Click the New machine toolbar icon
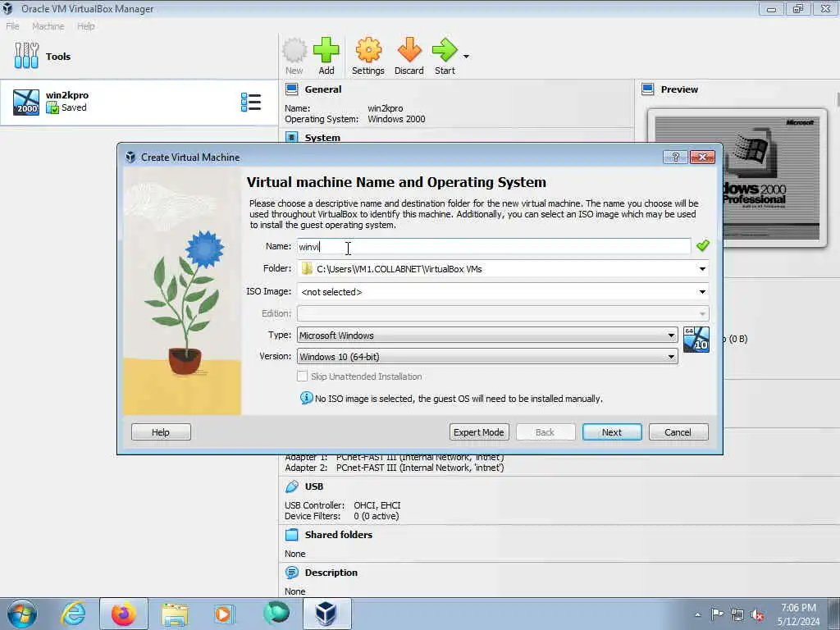This screenshot has height=630, width=840. pos(294,50)
